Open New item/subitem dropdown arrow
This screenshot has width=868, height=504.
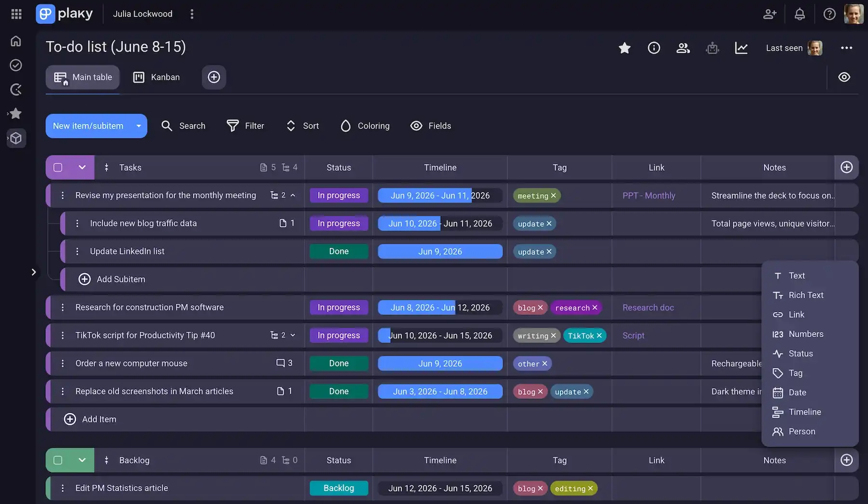[x=138, y=126]
